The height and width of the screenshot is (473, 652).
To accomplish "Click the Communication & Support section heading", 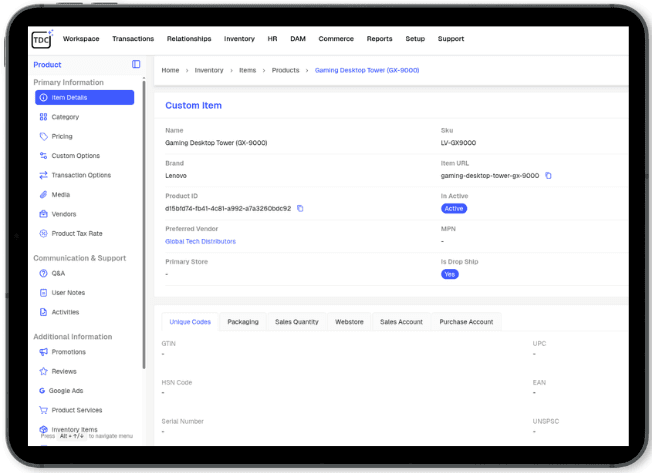I will [x=79, y=258].
